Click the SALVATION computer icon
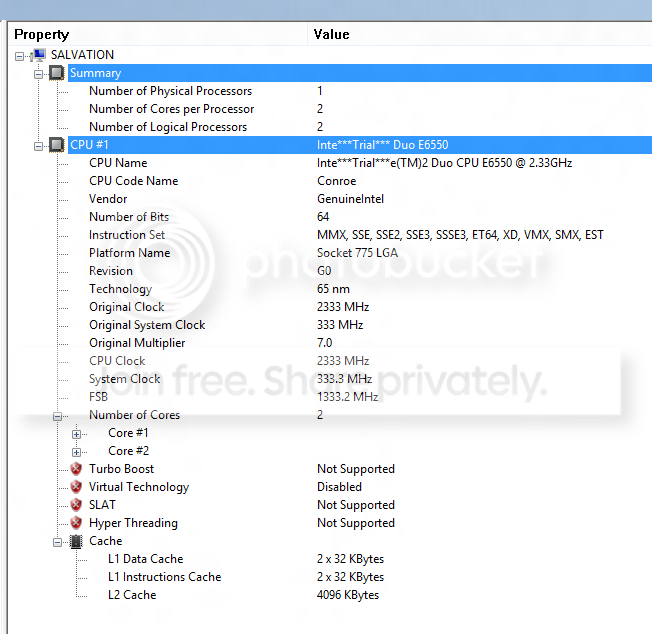Image resolution: width=652 pixels, height=634 pixels. point(38,55)
